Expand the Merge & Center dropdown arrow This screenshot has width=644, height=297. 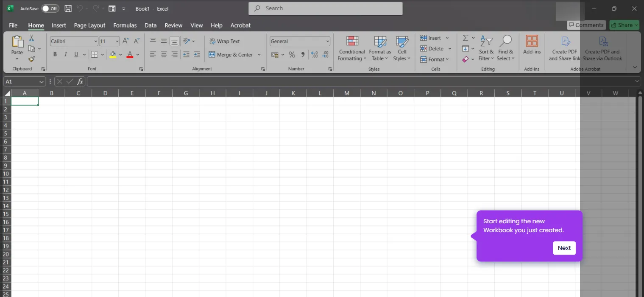tap(259, 55)
